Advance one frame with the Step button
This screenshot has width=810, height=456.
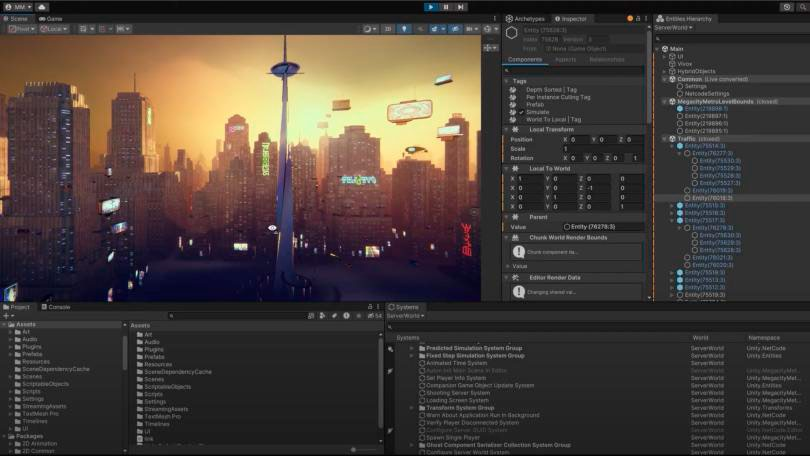pos(461,7)
